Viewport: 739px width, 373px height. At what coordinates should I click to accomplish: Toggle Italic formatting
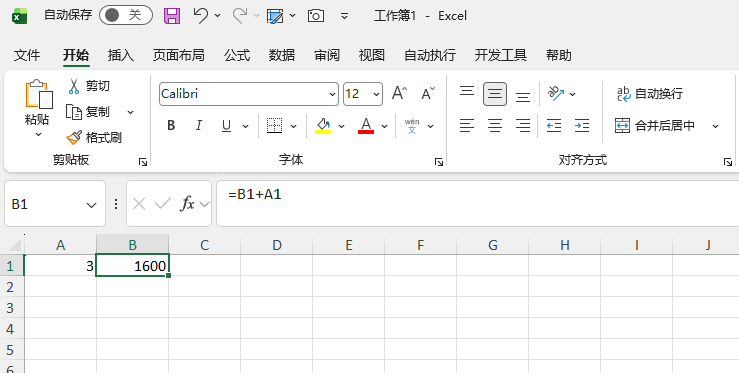pyautogui.click(x=198, y=125)
